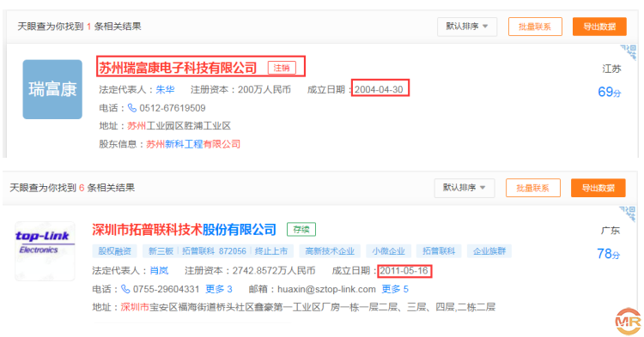Click the 瑞富康 logo thumbnail
Screen dimensions: 644x337
coord(52,89)
